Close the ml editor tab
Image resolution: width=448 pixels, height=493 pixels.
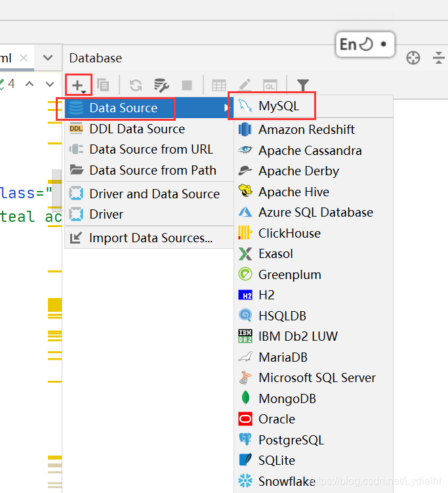(24, 58)
